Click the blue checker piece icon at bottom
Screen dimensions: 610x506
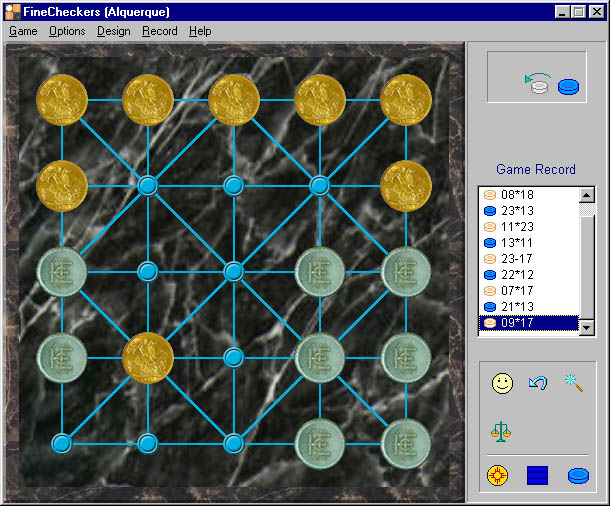coord(577,475)
